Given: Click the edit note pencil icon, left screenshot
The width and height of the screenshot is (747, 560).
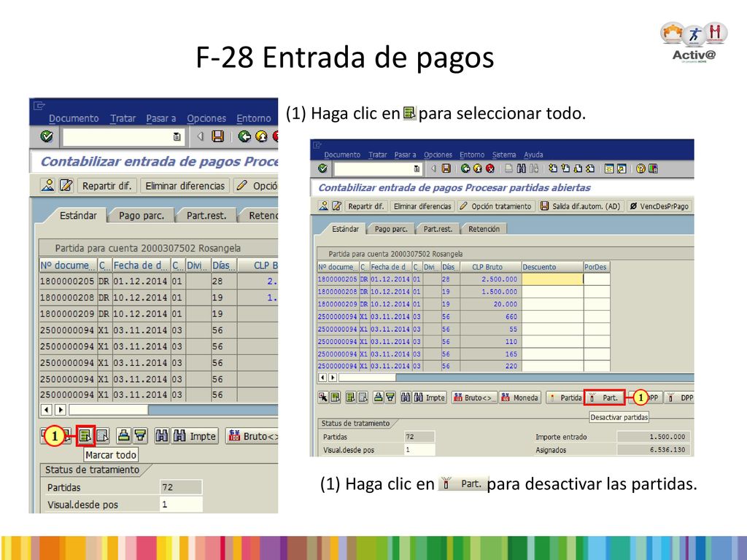Looking at the screenshot, I should click(x=66, y=185).
